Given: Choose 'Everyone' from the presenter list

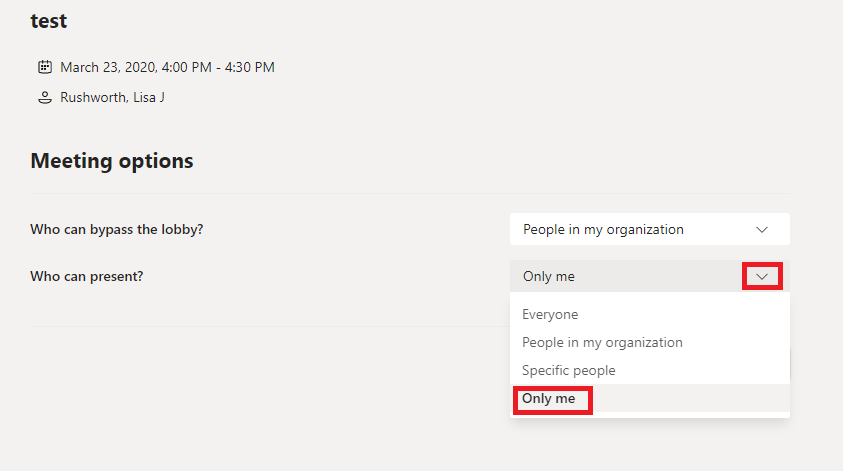Looking at the screenshot, I should click(x=550, y=315).
